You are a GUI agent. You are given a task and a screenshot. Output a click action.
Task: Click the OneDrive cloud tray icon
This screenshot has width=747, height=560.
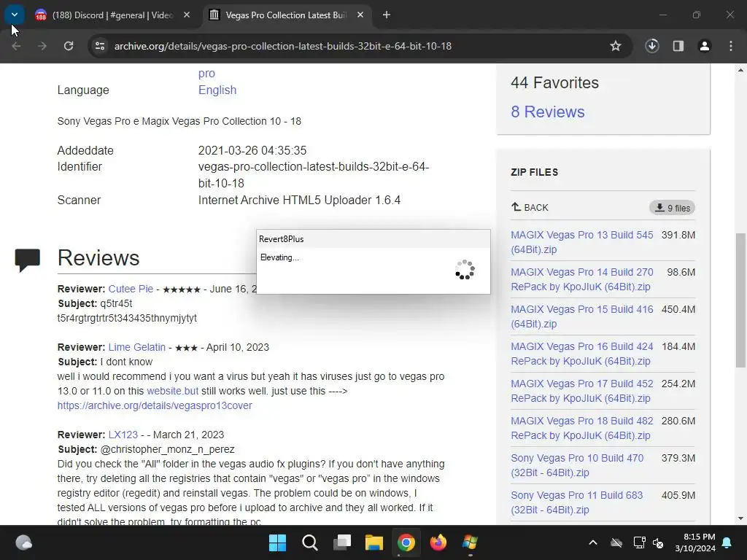pyautogui.click(x=616, y=542)
